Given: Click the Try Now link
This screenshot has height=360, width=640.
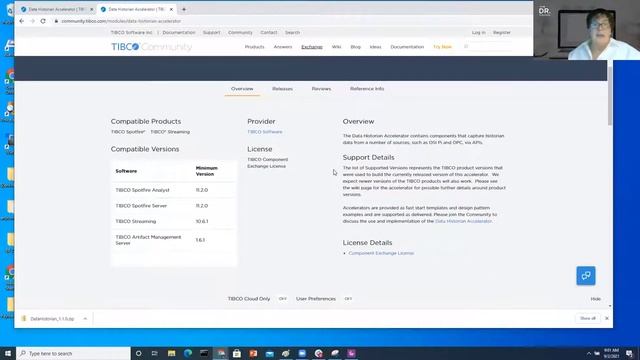Looking at the screenshot, I should tap(442, 47).
